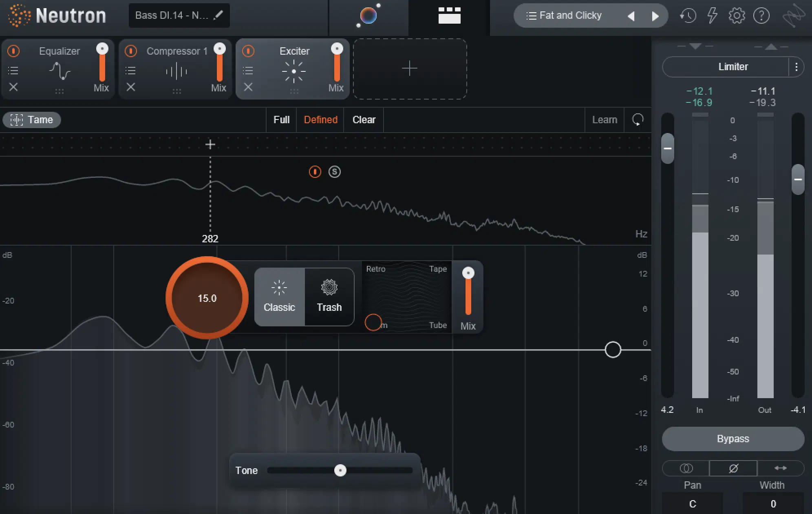The height and width of the screenshot is (514, 812).
Task: Click the Learn button for Tame
Action: tap(605, 120)
